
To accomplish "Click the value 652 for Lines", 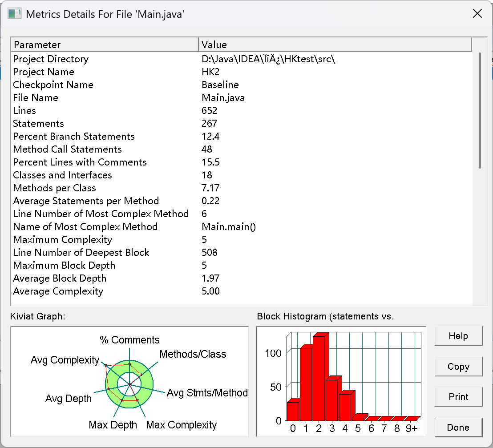I will [x=210, y=110].
